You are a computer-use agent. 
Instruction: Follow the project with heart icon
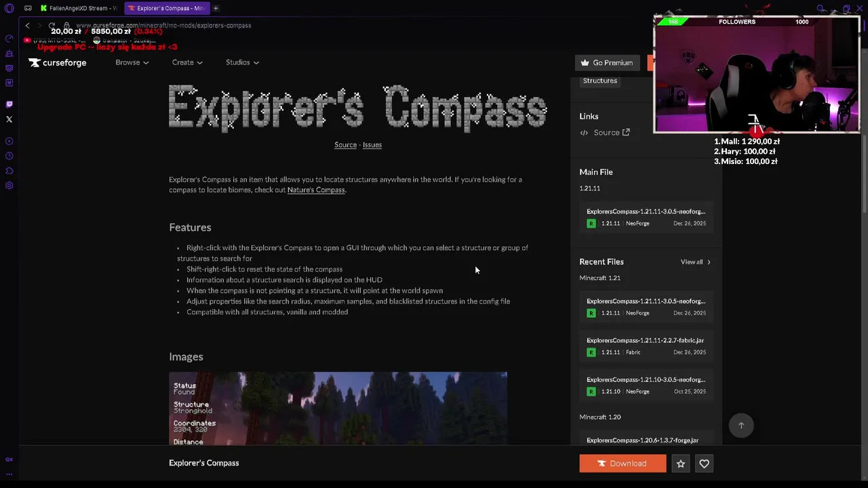[x=704, y=464]
